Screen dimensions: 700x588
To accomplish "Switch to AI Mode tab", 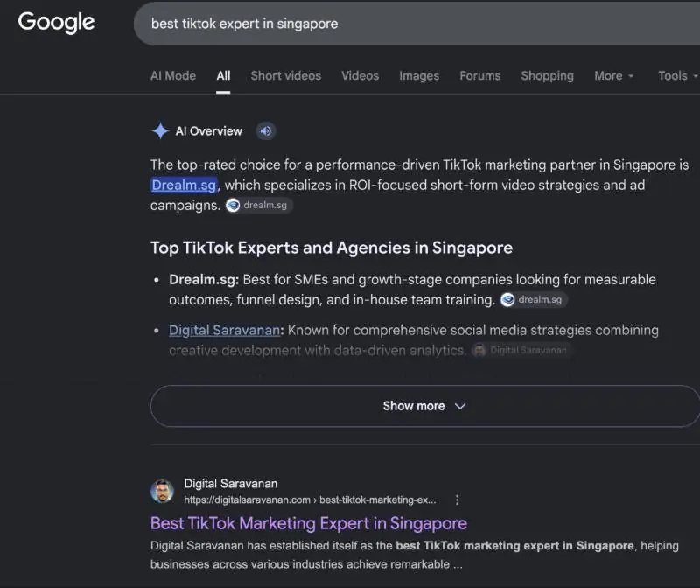I will pyautogui.click(x=173, y=75).
